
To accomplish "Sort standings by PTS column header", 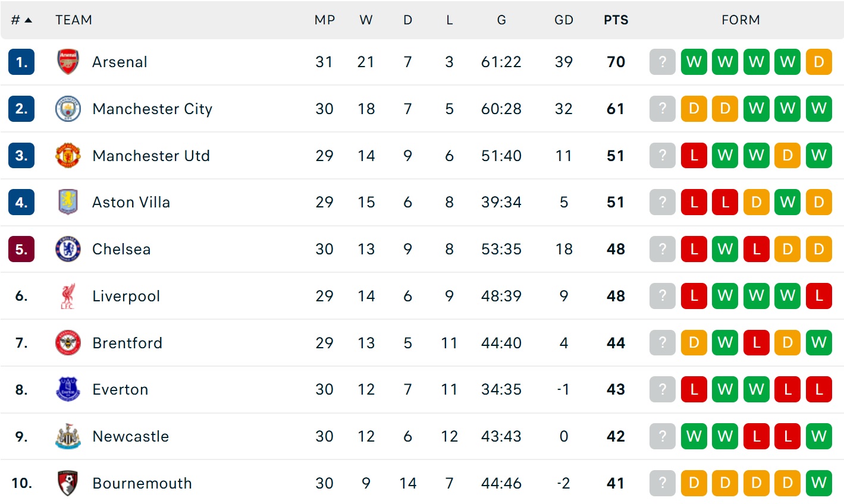I will [x=616, y=20].
